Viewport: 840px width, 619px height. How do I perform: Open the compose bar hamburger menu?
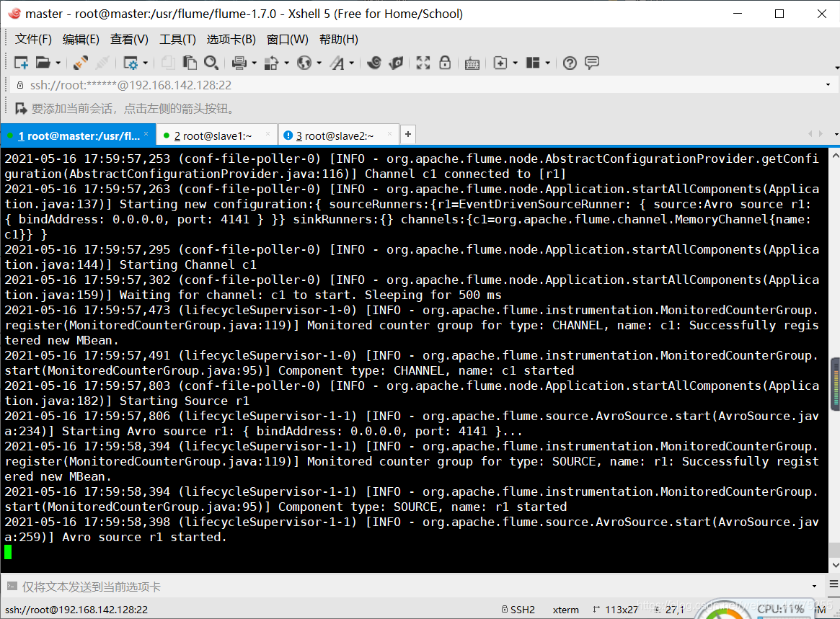coord(834,584)
